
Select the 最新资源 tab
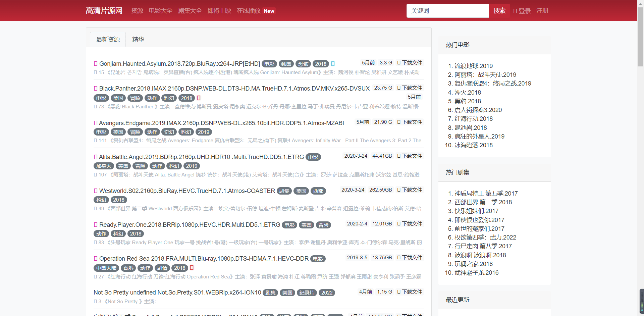108,40
